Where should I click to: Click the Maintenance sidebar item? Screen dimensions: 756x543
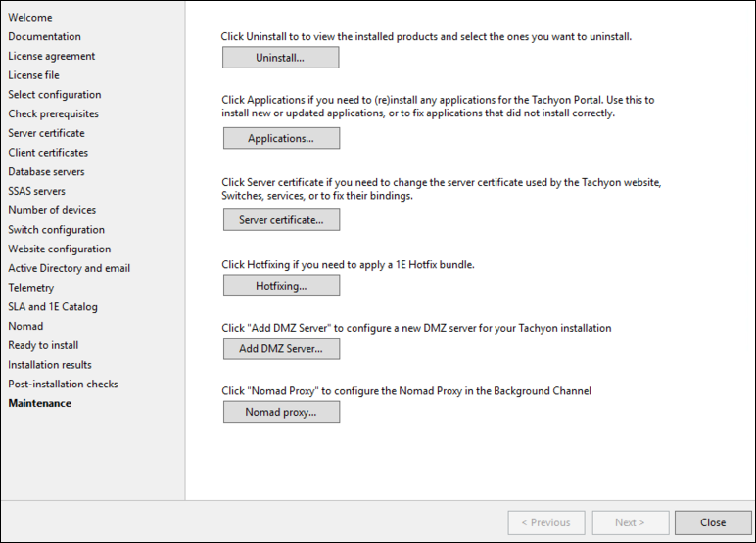(x=39, y=403)
